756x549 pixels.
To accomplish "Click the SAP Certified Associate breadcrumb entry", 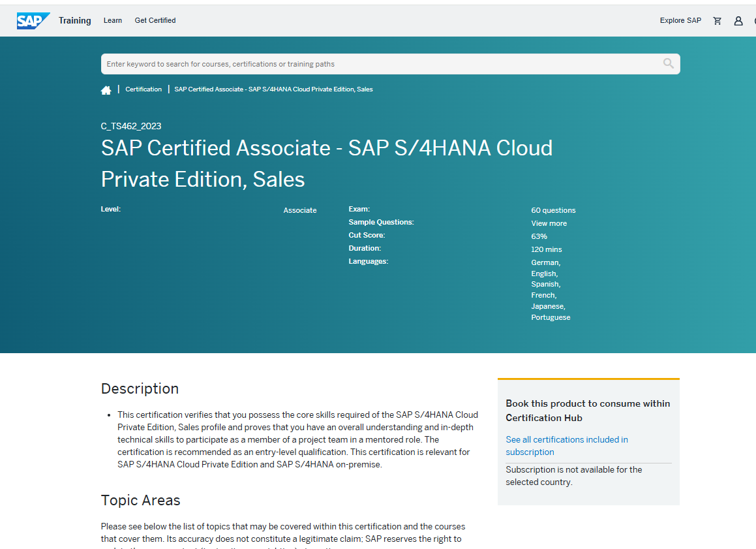I will point(273,89).
